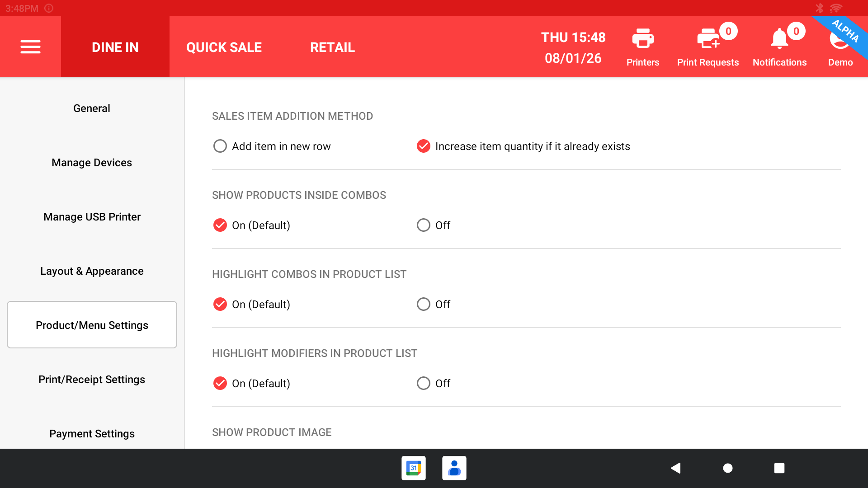Select Increase item quantity if exists option
The height and width of the screenshot is (488, 868).
pos(424,146)
